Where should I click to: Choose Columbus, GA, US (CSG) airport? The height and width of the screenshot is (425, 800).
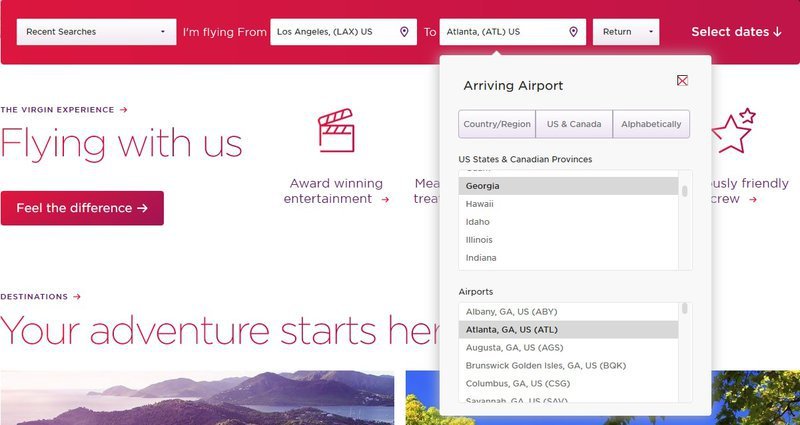point(568,383)
